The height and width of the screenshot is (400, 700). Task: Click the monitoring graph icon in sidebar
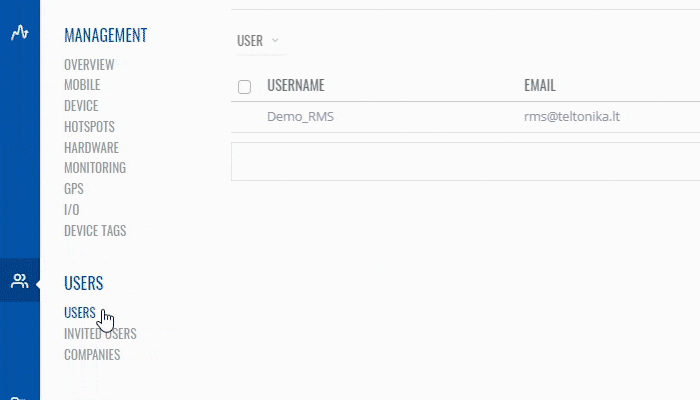[x=19, y=33]
